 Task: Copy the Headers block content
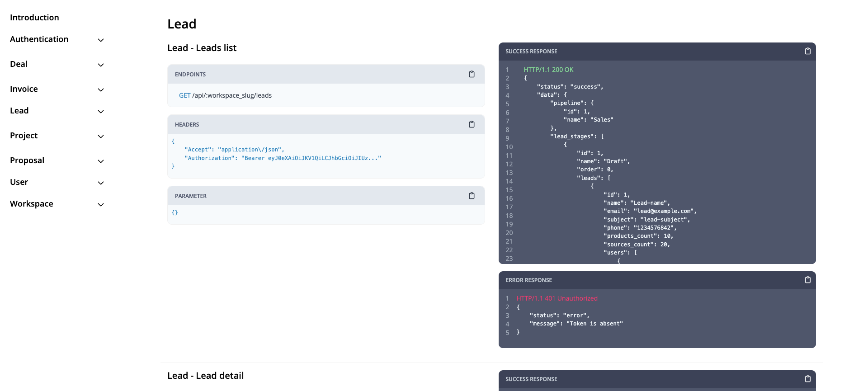(x=472, y=124)
